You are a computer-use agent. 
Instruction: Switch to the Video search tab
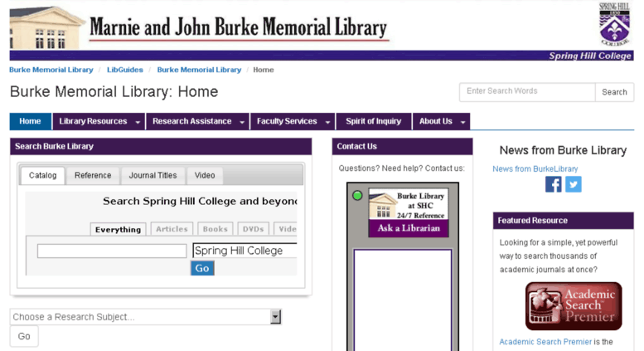[x=205, y=176]
